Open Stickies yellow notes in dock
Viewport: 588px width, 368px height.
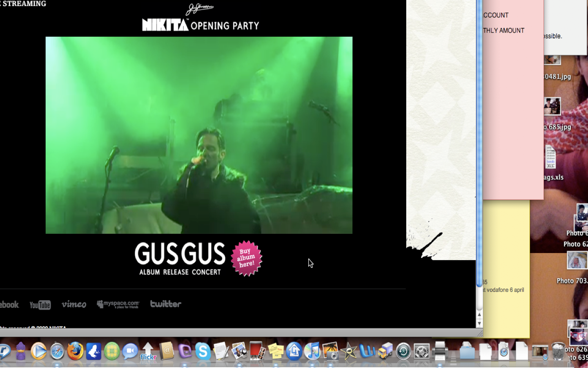click(276, 352)
